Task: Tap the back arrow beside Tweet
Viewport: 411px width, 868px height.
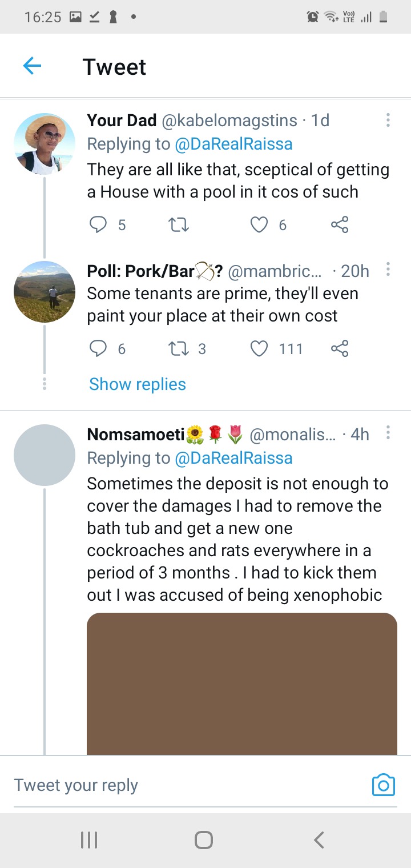Action: point(32,67)
